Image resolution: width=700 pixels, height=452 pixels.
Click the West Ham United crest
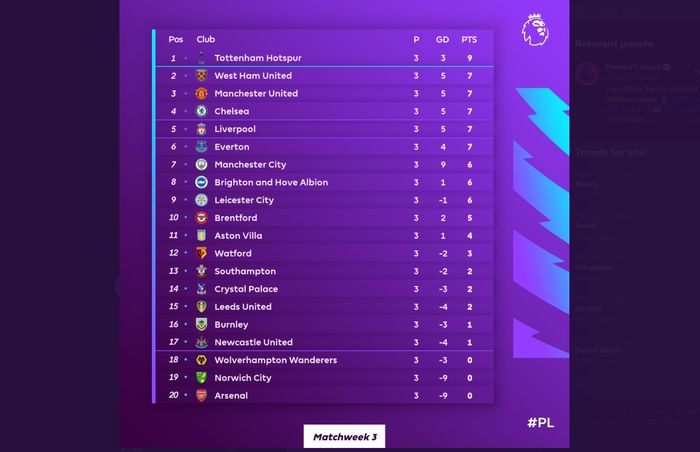point(201,76)
